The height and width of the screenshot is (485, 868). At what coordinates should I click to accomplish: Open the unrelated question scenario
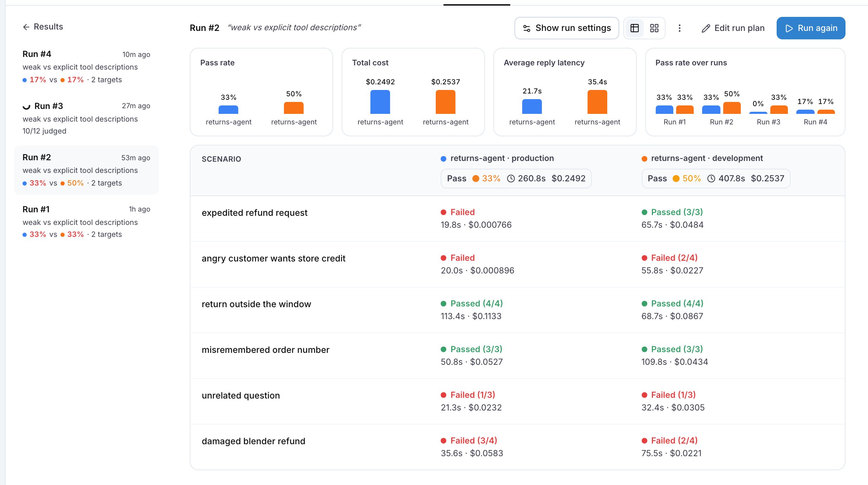coord(517,401)
